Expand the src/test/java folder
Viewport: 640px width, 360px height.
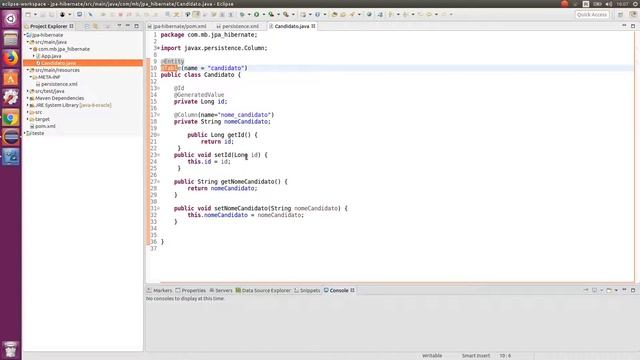(x=28, y=91)
